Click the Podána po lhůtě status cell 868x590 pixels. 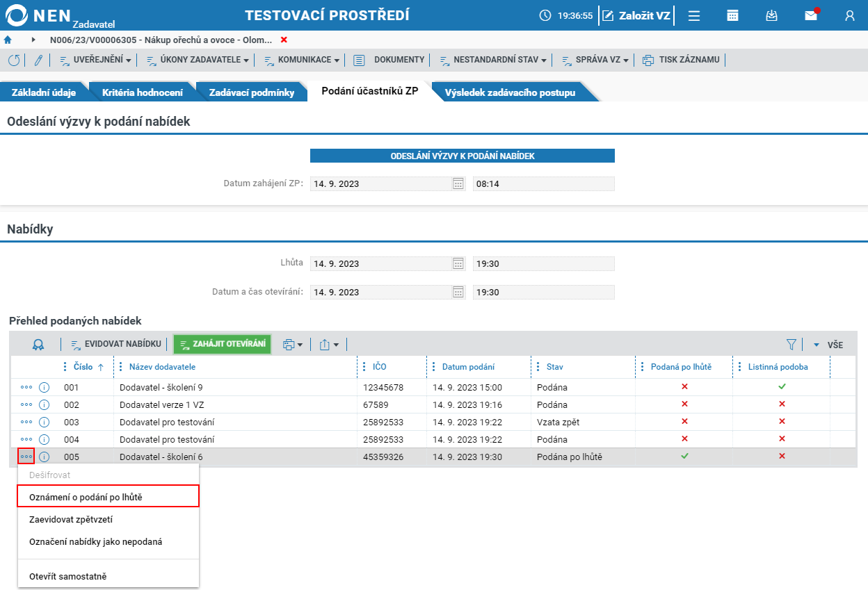coord(570,457)
